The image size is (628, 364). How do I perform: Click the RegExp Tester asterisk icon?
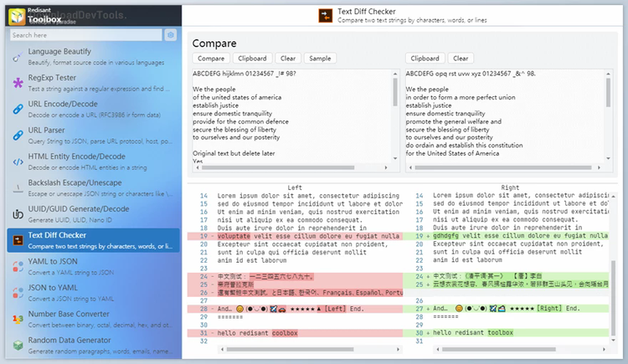click(x=18, y=83)
